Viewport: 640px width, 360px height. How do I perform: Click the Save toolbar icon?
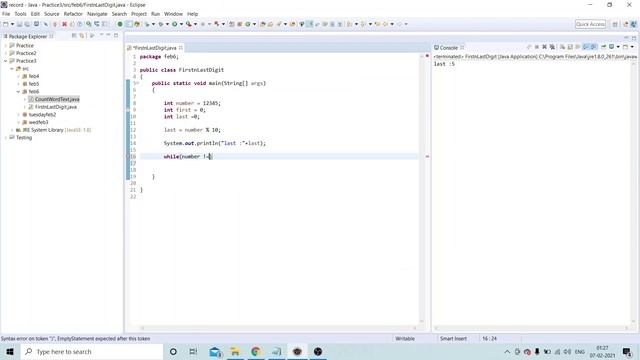tap(19, 24)
